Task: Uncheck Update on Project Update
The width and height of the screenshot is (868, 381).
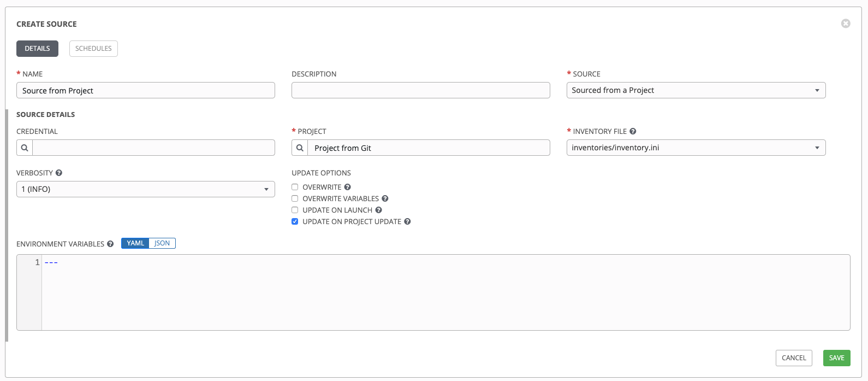Action: tap(295, 221)
